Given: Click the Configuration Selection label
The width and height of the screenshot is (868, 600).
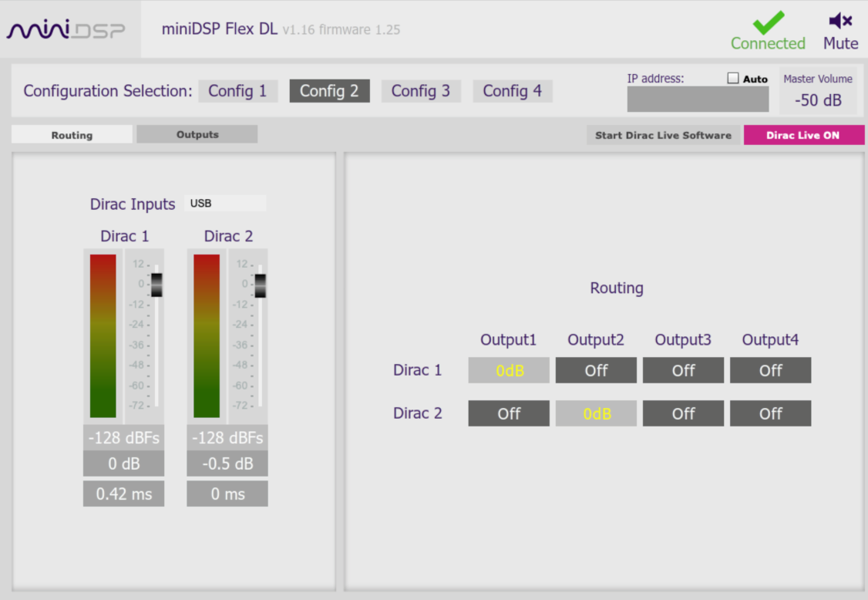Looking at the screenshot, I should [x=108, y=91].
